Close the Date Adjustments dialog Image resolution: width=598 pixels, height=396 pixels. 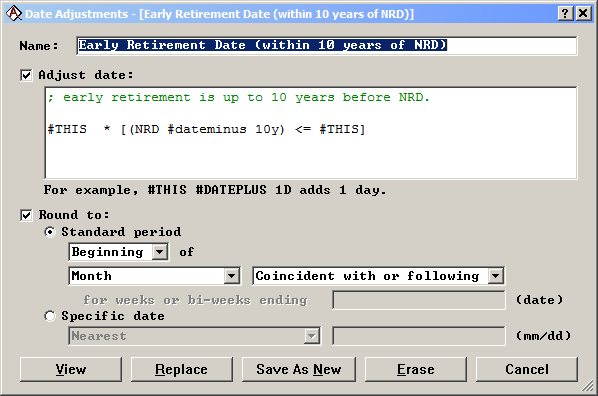583,13
